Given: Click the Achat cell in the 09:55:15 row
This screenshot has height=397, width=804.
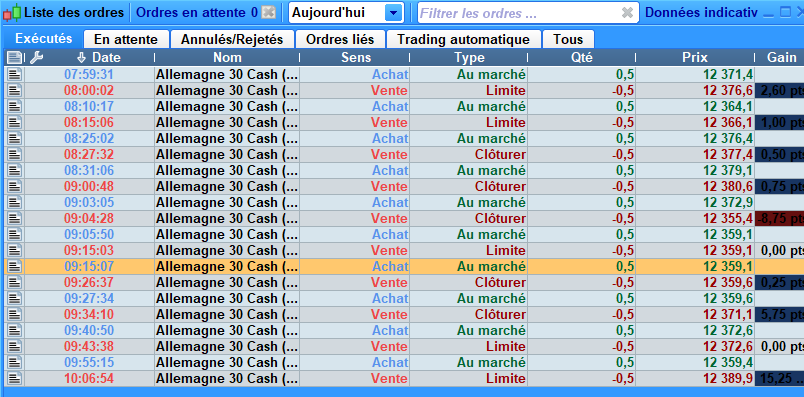Looking at the screenshot, I should (354, 362).
